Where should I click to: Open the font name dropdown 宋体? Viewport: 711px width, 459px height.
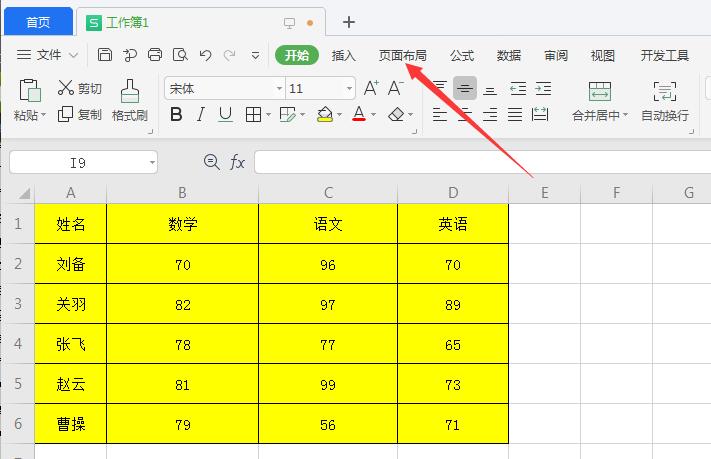coord(279,88)
